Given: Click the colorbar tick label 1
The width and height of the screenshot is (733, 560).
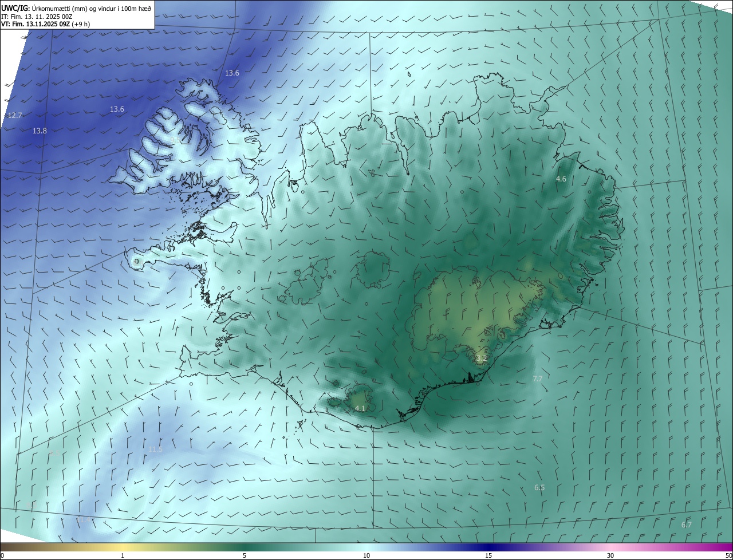Looking at the screenshot, I should [123, 555].
